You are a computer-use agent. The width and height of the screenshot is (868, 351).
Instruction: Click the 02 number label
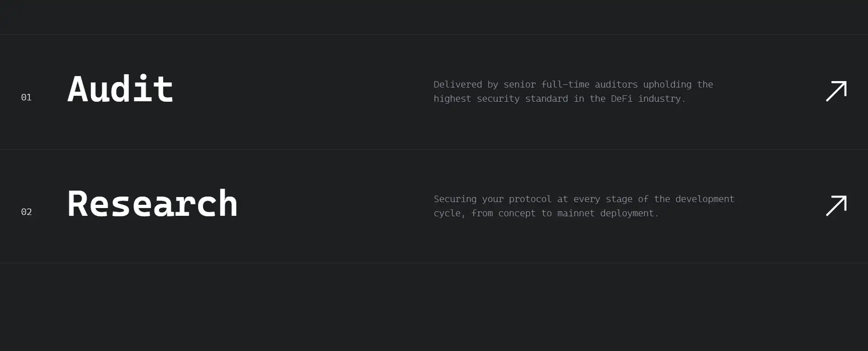tap(26, 212)
